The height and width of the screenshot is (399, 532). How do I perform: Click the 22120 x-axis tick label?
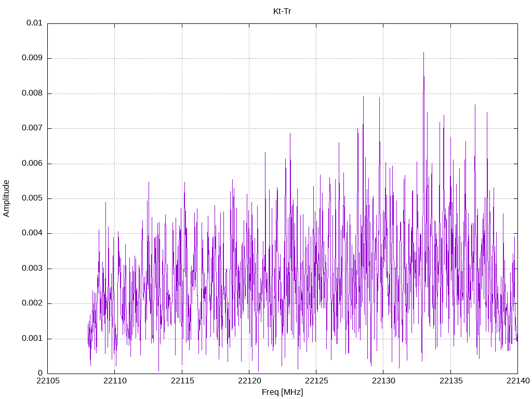coord(249,381)
